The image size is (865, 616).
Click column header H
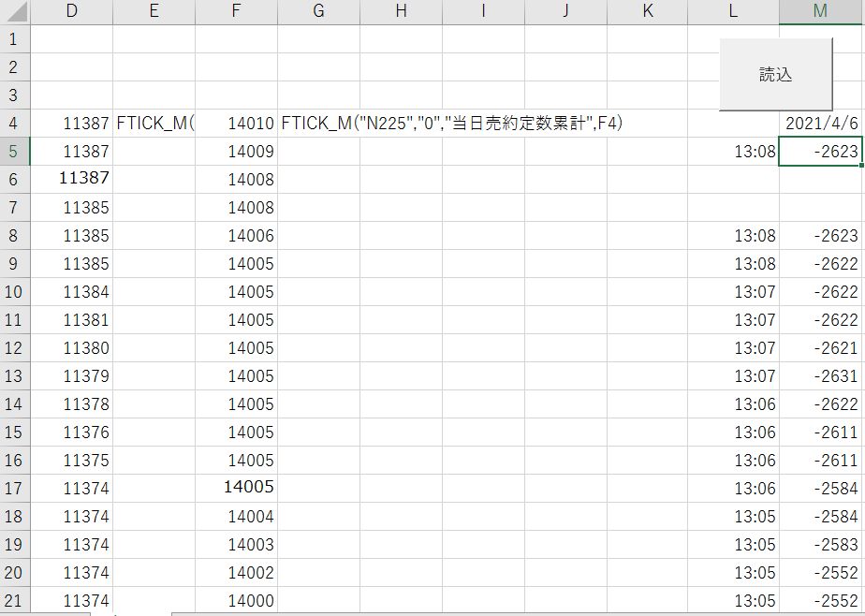coord(401,11)
